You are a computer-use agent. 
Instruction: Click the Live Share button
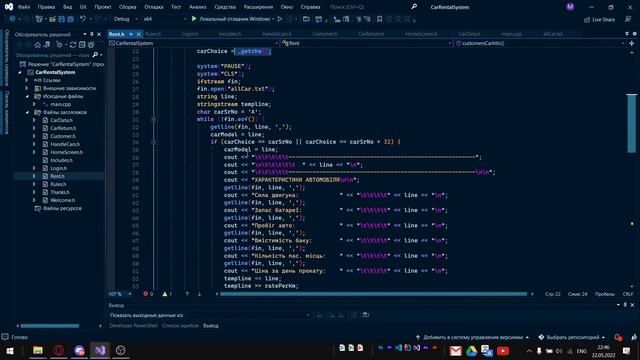pyautogui.click(x=599, y=19)
